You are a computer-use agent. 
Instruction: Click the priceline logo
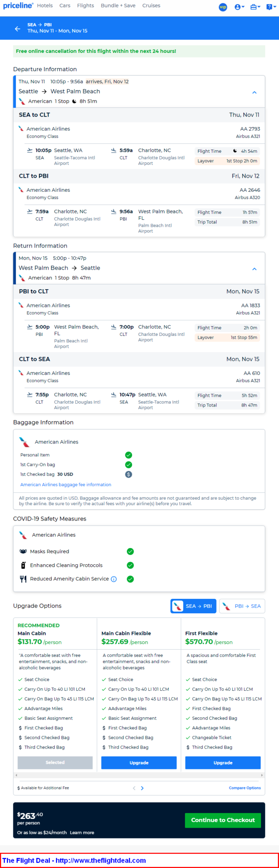17,5
